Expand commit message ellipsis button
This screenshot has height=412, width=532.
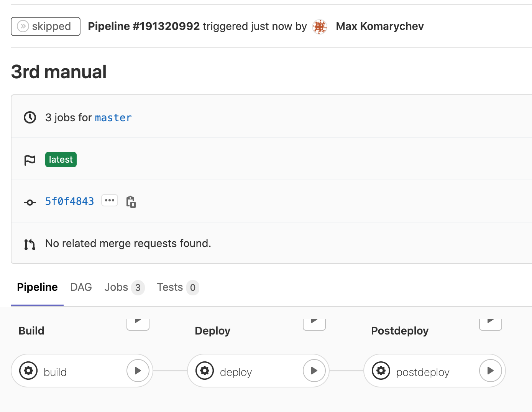point(110,201)
